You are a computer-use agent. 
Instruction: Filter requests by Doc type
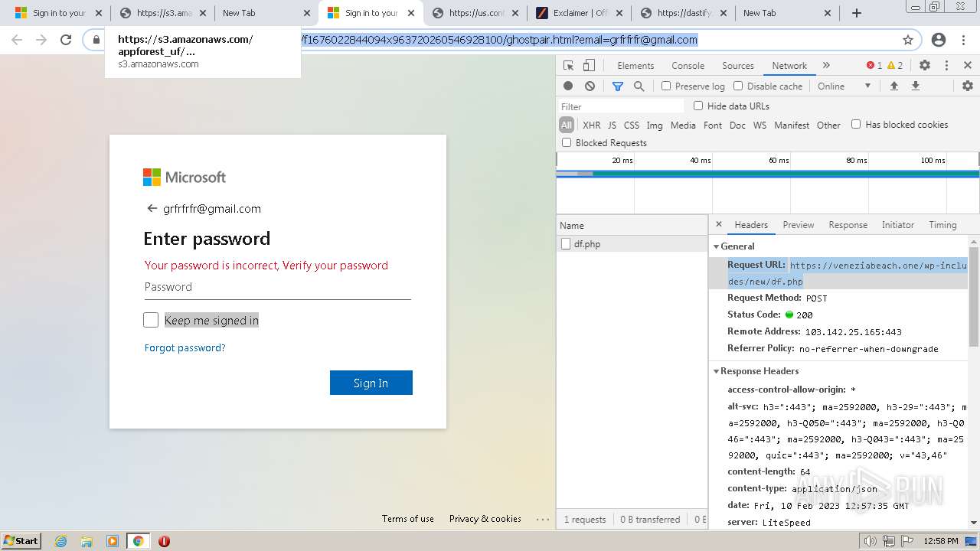(x=737, y=125)
